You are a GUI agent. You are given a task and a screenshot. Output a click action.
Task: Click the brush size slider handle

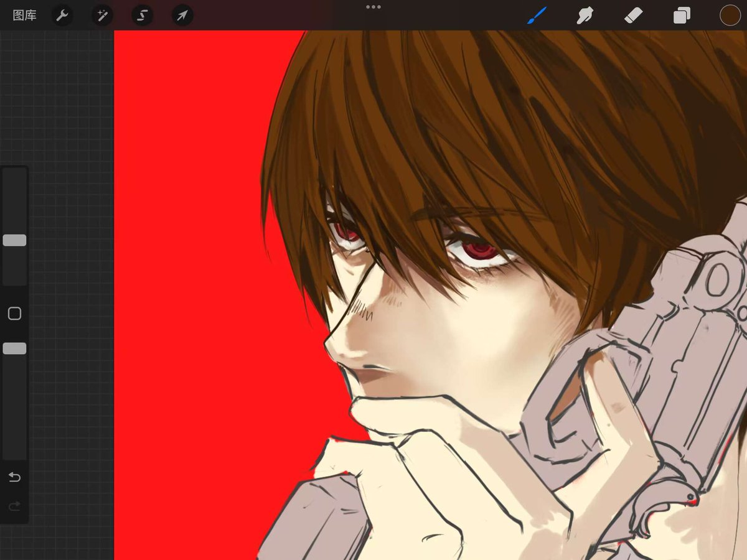click(x=14, y=240)
